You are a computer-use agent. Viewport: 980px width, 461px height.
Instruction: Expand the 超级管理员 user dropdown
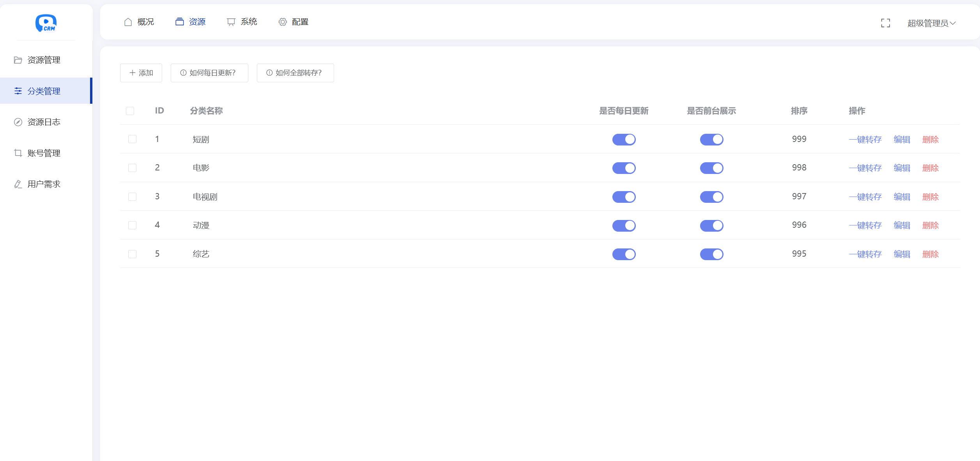[x=931, y=23]
